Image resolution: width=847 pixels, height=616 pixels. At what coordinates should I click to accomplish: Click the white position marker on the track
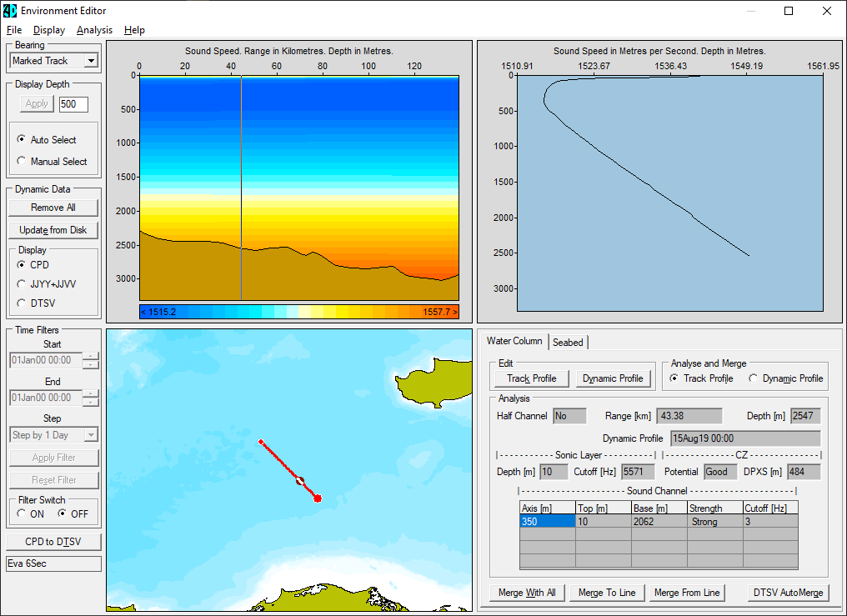300,480
